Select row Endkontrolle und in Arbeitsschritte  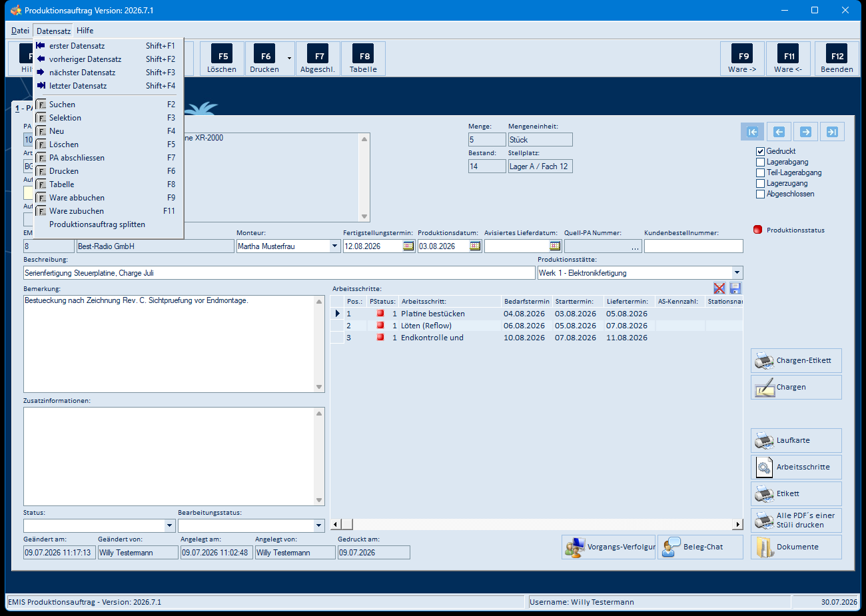536,338
